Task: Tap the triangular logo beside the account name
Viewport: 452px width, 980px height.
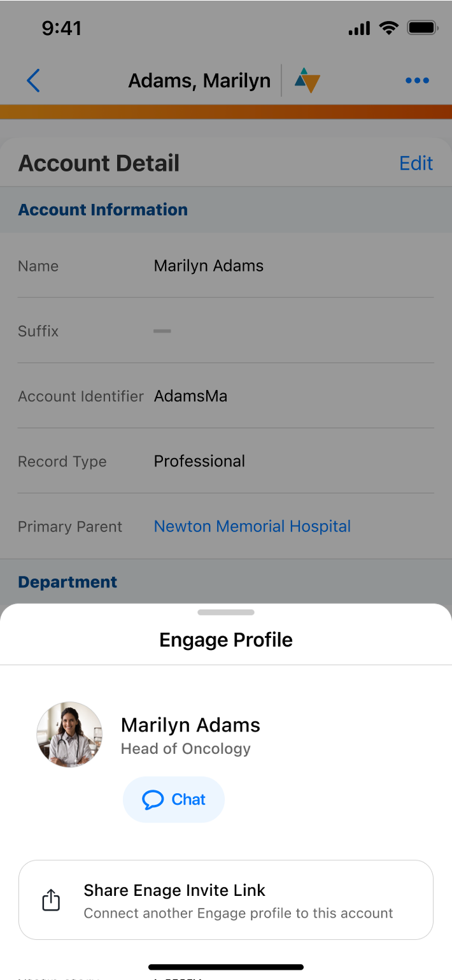Action: 307,81
